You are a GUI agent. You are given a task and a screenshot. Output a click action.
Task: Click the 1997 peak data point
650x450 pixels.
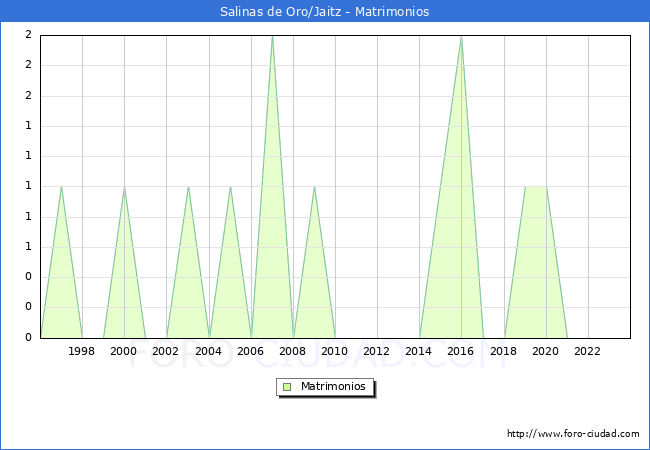(61, 187)
